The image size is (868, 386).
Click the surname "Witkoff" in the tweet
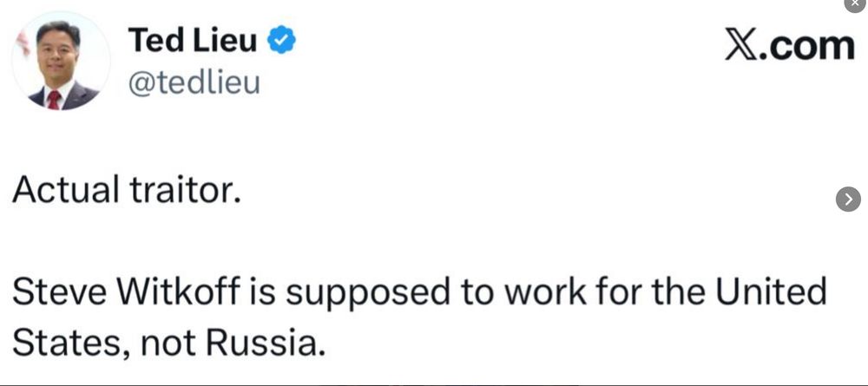180,292
